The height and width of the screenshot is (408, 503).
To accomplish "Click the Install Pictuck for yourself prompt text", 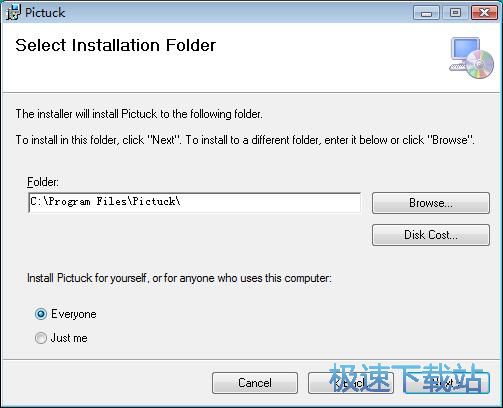I will tap(179, 278).
